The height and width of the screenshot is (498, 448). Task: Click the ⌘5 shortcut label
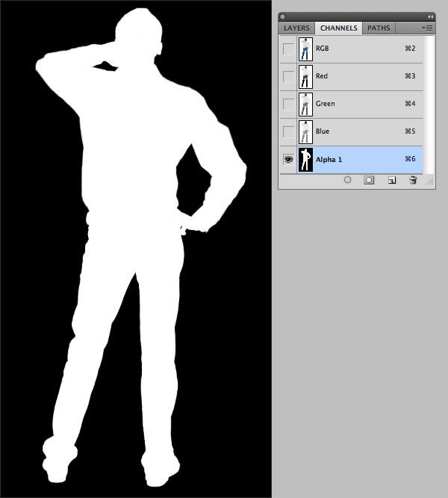410,131
